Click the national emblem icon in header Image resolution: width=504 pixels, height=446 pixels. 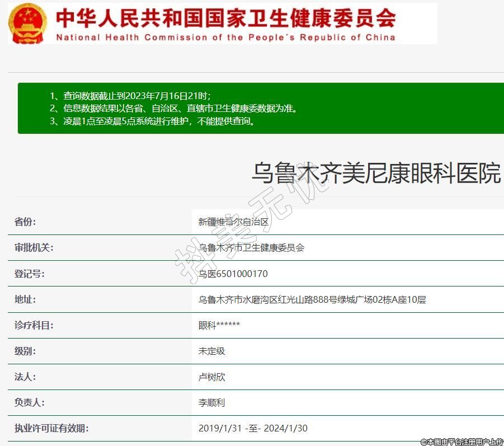tap(28, 23)
